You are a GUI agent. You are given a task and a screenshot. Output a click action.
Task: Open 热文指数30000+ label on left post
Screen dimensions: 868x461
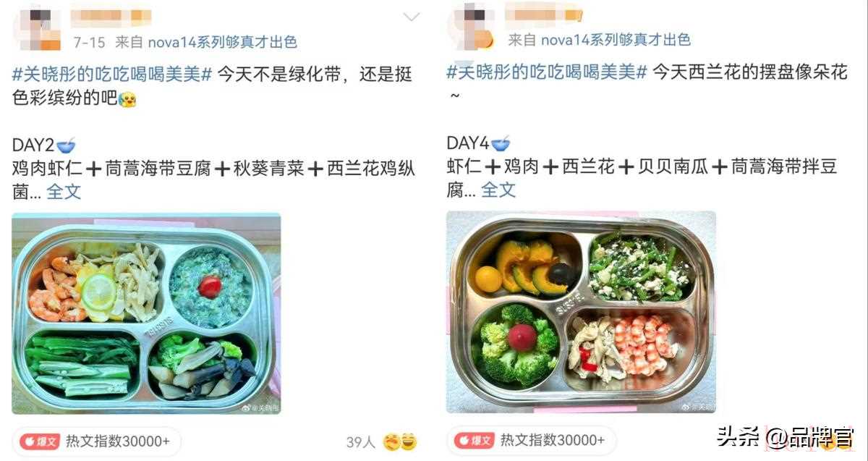coord(118,441)
